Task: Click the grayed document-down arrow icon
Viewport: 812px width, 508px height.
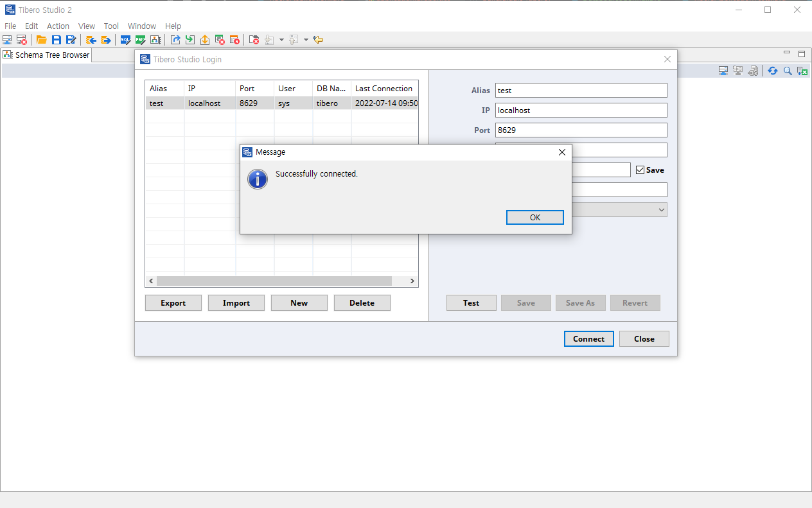Action: 269,40
